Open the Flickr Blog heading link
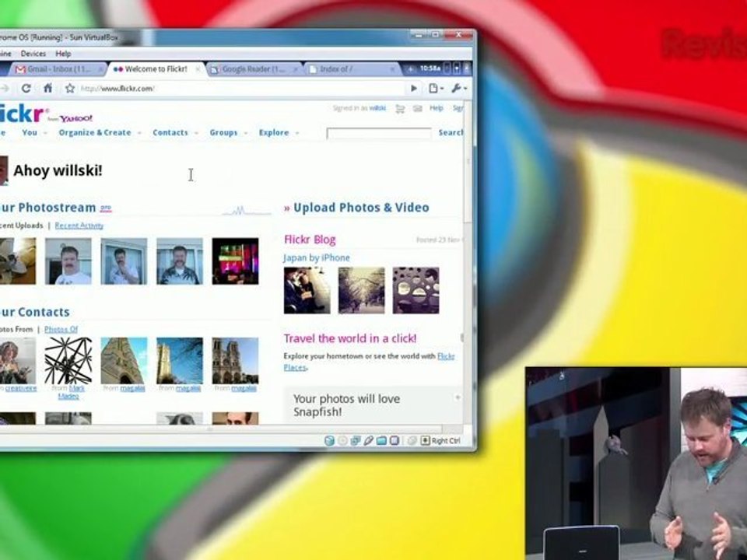Image resolution: width=747 pixels, height=560 pixels. point(310,240)
